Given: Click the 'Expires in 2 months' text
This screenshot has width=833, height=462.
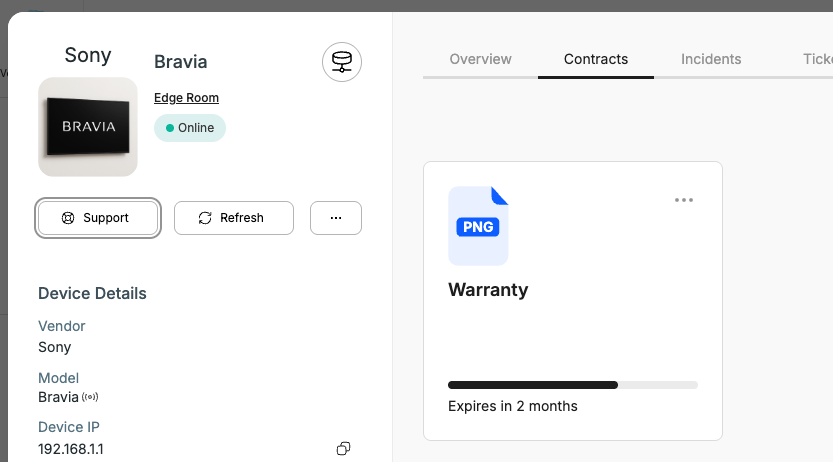Looking at the screenshot, I should [x=513, y=406].
